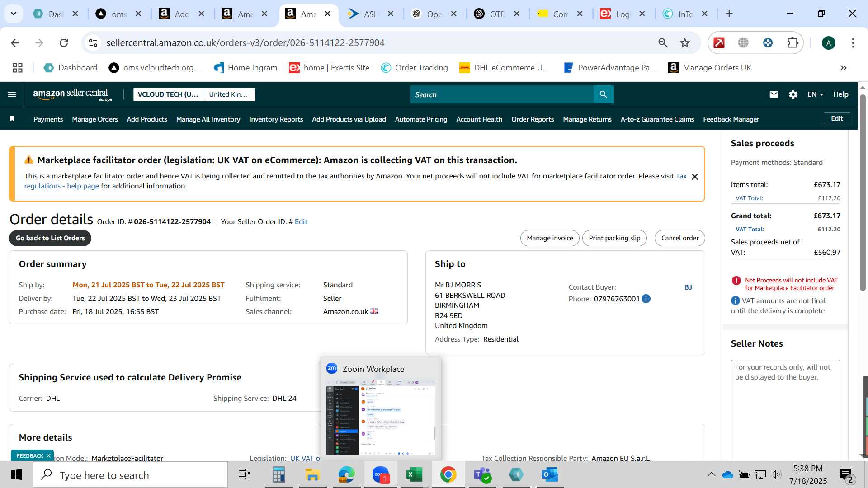Click the browser address bar URL
868x488 pixels.
pos(245,43)
